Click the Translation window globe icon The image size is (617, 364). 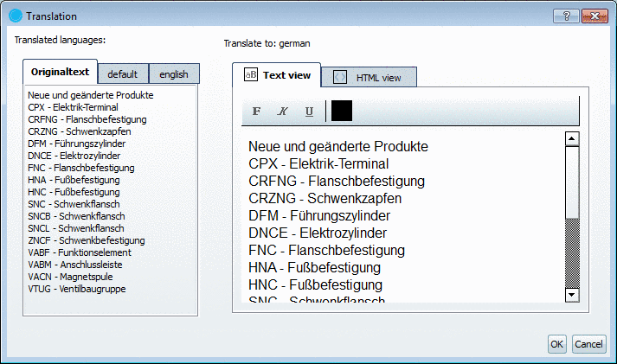click(x=15, y=16)
